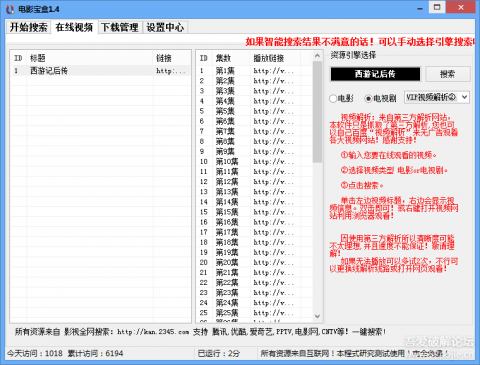The height and width of the screenshot is (365, 480).
Task: Select episode 第11集
Action: (x=255, y=172)
